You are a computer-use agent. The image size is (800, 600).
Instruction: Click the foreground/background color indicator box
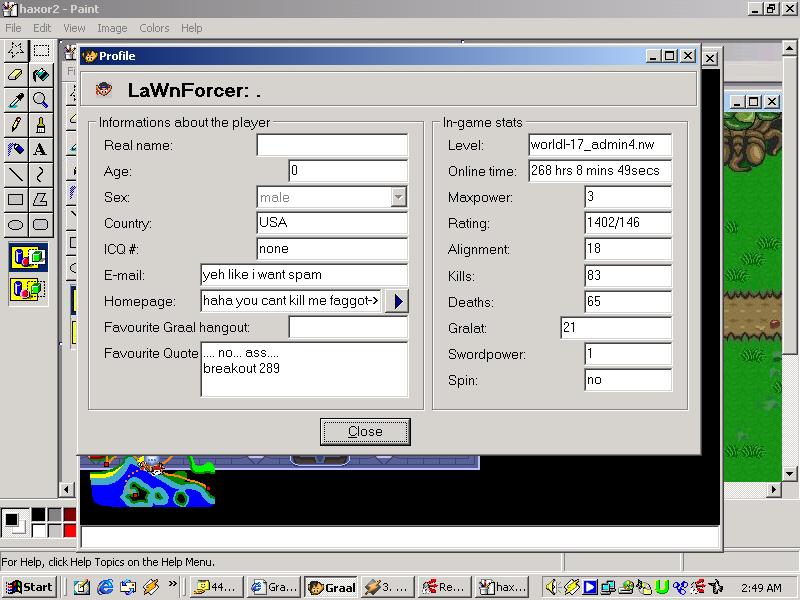tap(14, 522)
